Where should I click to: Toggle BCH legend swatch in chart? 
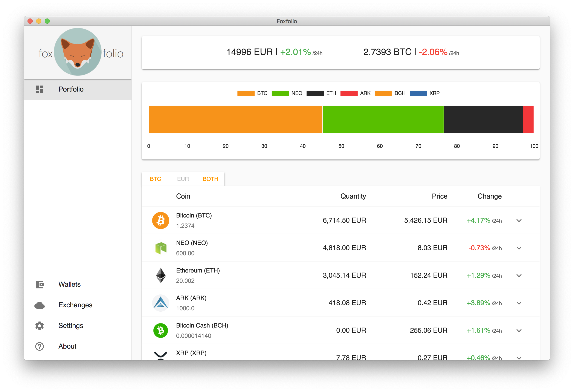(x=383, y=93)
